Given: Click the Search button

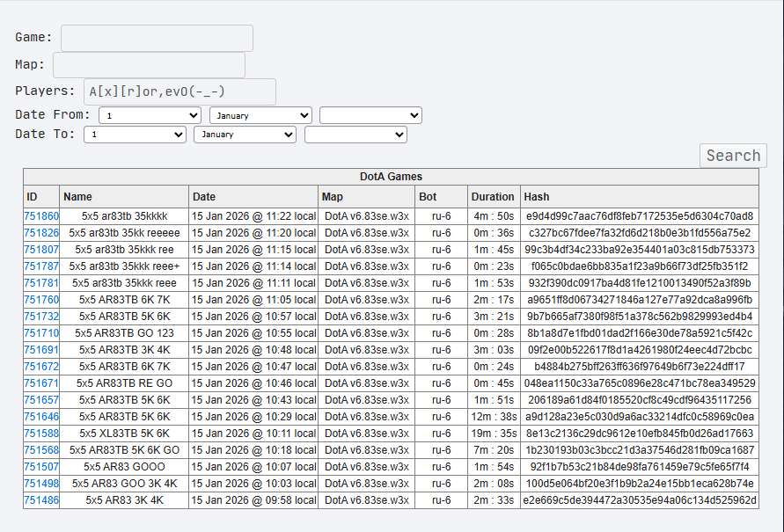Looking at the screenshot, I should click(x=733, y=156).
